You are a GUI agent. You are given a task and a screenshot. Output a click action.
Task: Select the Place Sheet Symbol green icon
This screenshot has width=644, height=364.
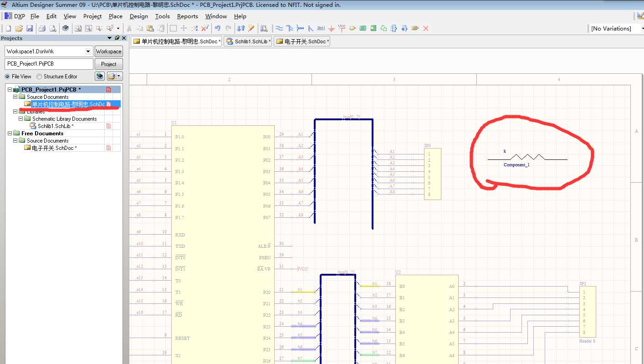pyautogui.click(x=363, y=28)
